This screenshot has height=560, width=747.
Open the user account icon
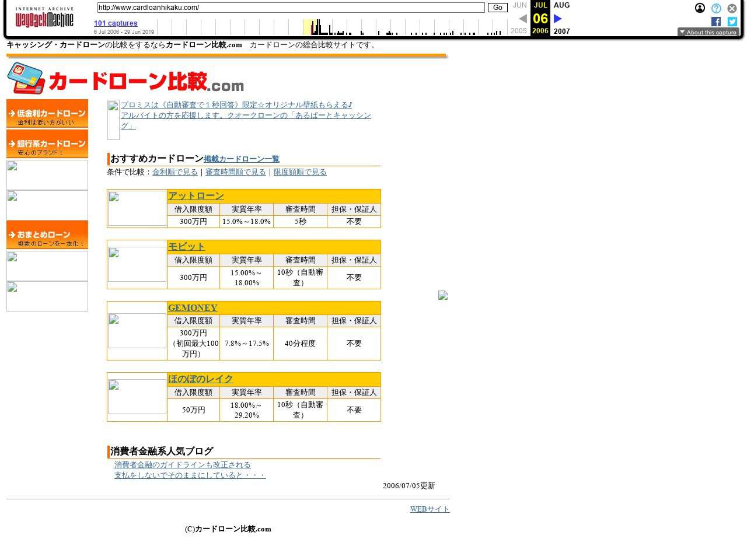coord(700,8)
